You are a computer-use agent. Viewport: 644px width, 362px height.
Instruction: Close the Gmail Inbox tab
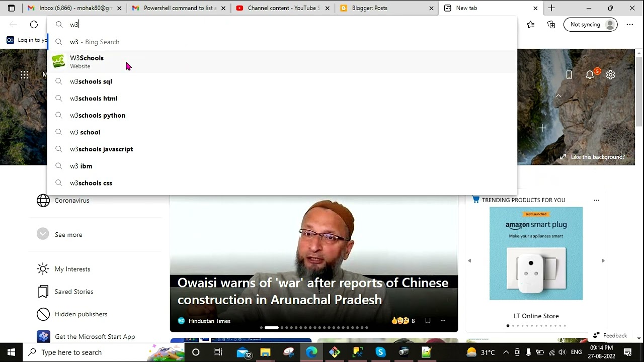[119, 8]
